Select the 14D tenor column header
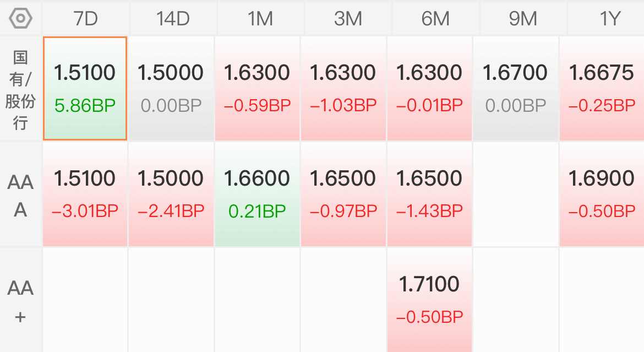644x352 pixels. [173, 19]
